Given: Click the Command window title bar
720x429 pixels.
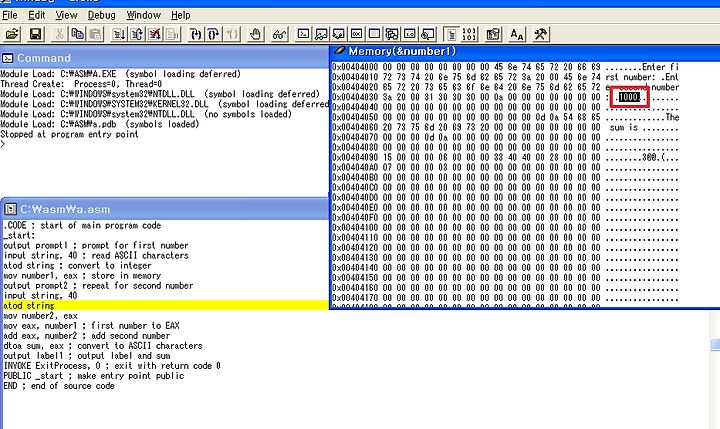Looking at the screenshot, I should click(x=164, y=58).
